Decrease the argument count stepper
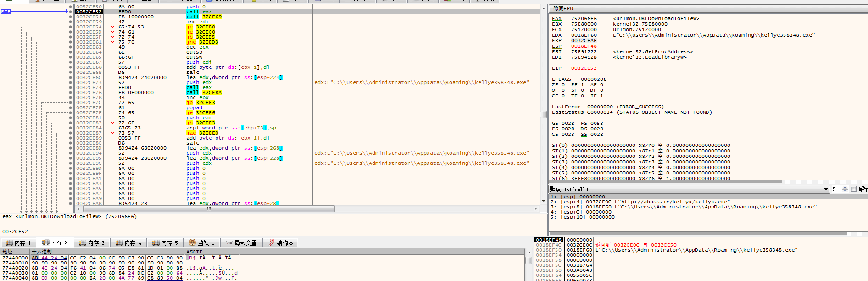868x281 pixels. tap(845, 191)
